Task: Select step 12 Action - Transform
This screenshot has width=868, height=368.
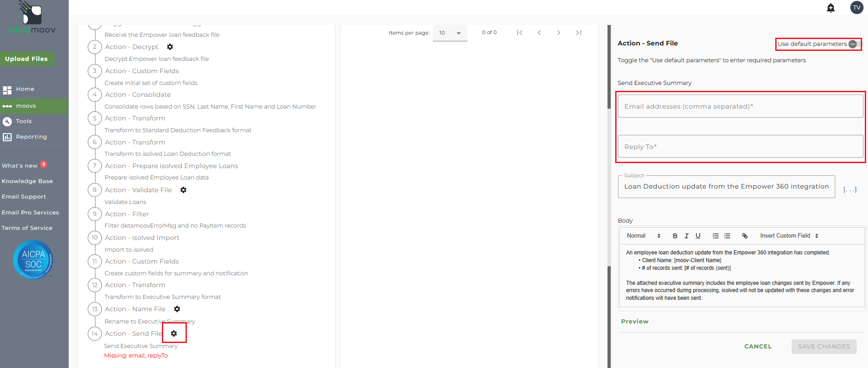Action: [135, 285]
